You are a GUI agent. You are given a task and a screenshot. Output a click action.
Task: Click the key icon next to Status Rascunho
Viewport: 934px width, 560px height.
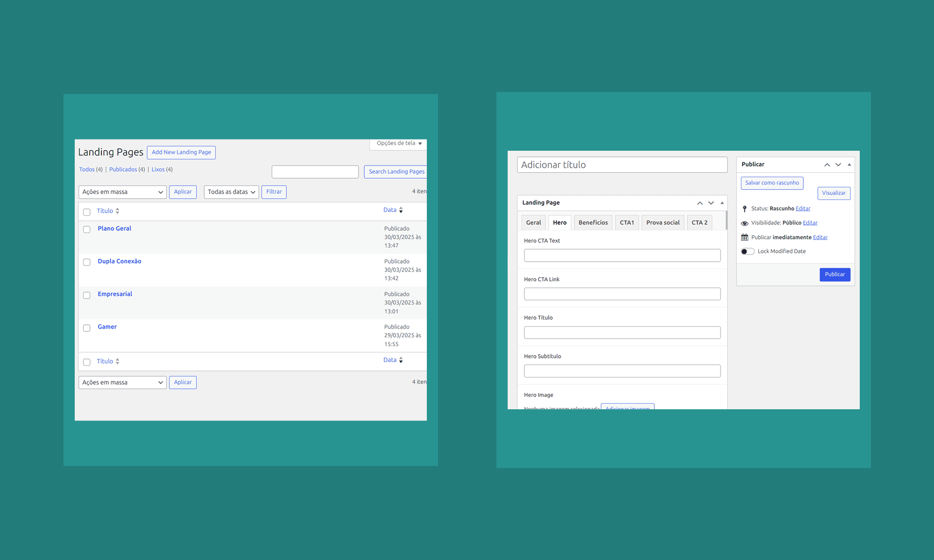pos(744,209)
